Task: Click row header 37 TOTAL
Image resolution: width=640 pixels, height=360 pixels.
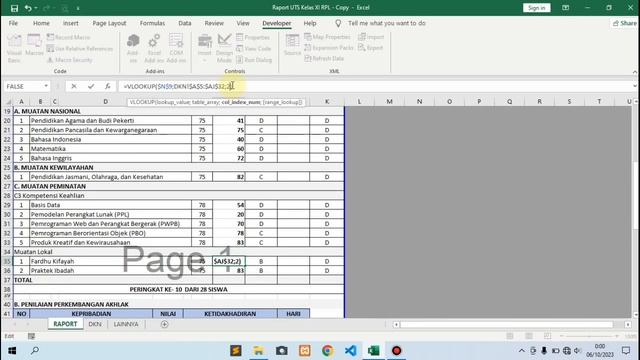Action: pos(7,280)
